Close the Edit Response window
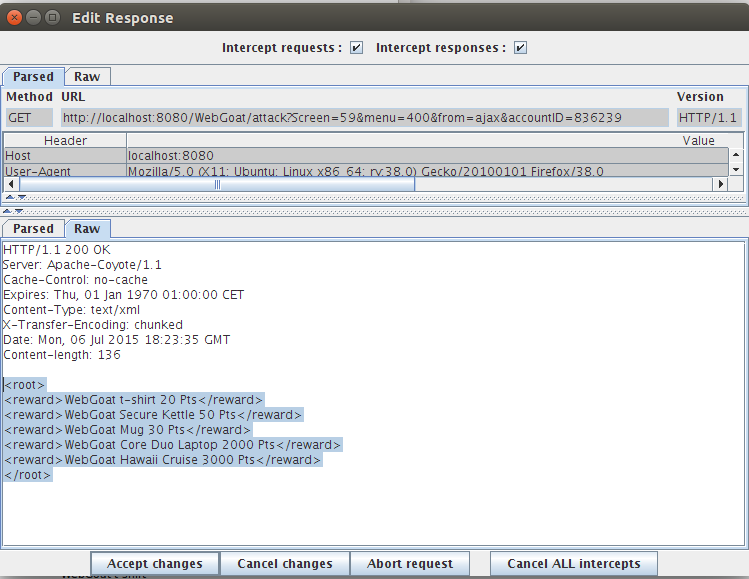 tap(14, 18)
